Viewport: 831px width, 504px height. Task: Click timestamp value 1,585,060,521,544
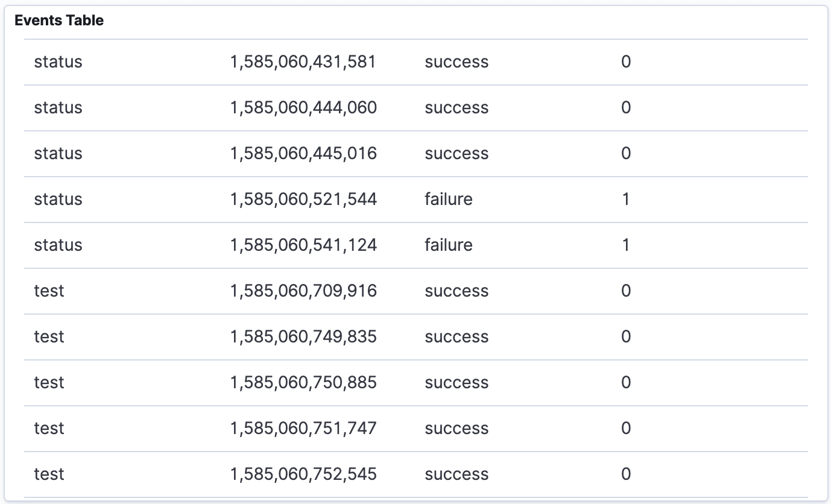click(303, 200)
